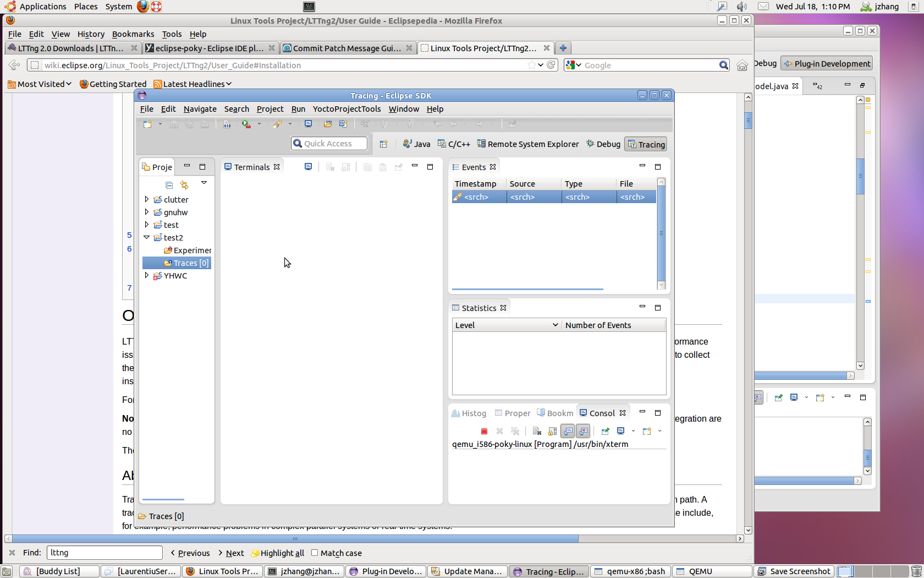Toggle Show Console on standard error change
This screenshot has height=578, width=924.
(x=584, y=431)
